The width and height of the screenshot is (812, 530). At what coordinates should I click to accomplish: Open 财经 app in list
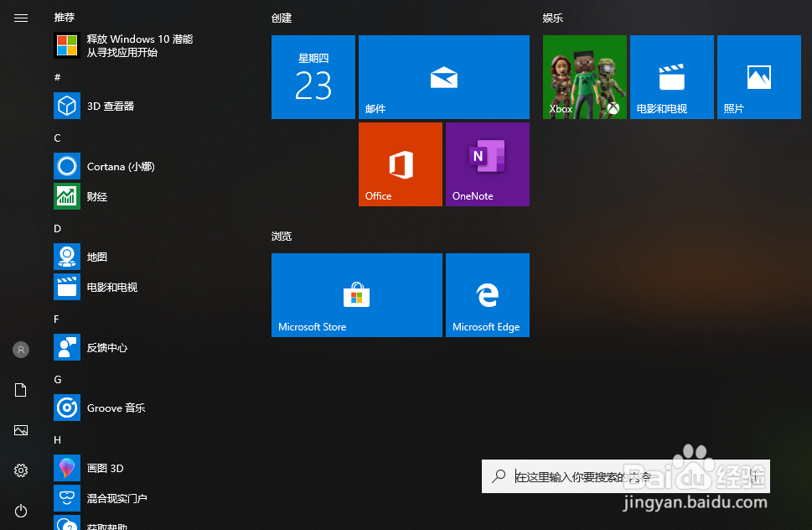tap(81, 196)
